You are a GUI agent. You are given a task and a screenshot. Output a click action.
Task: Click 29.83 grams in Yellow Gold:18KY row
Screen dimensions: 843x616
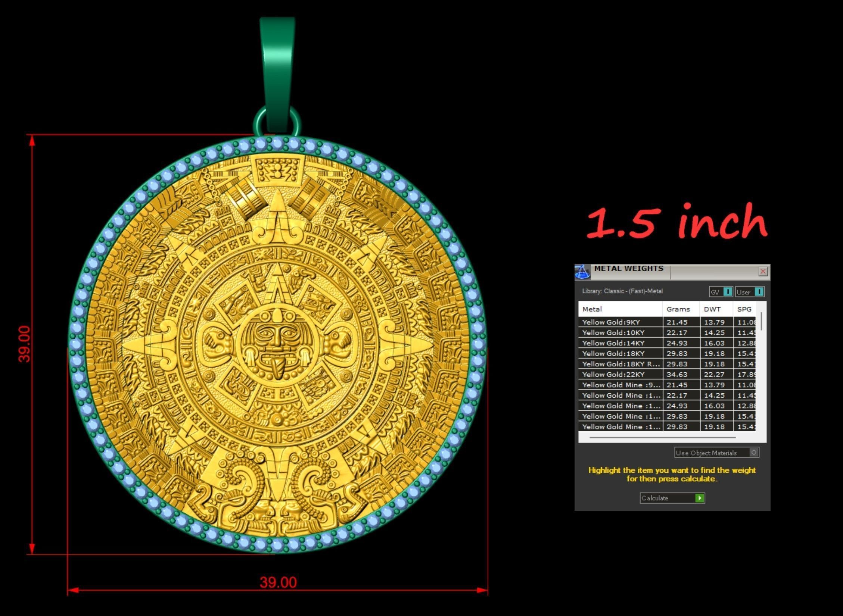pos(677,353)
